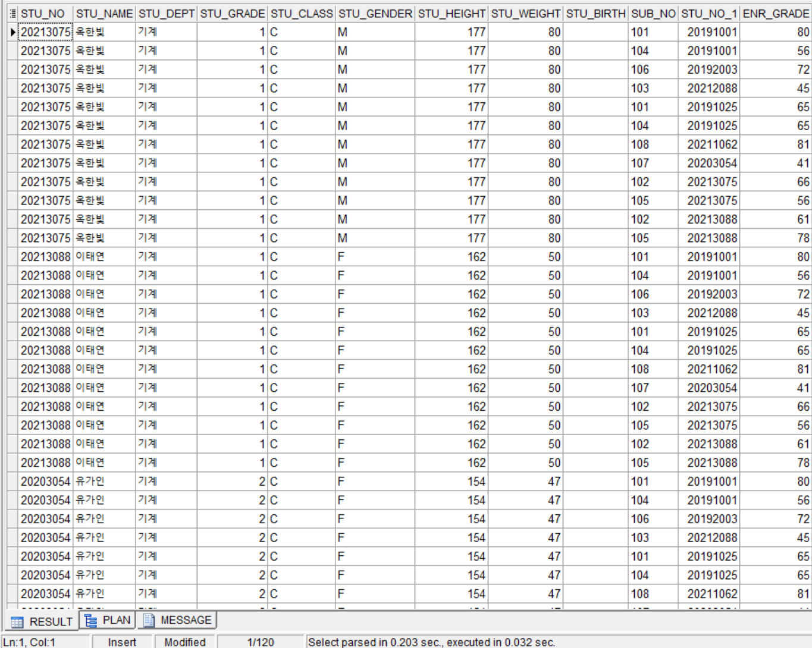Click SUB_NO 106 in the 유가인 rows
Image resolution: width=812 pixels, height=648 pixels.
[x=653, y=519]
